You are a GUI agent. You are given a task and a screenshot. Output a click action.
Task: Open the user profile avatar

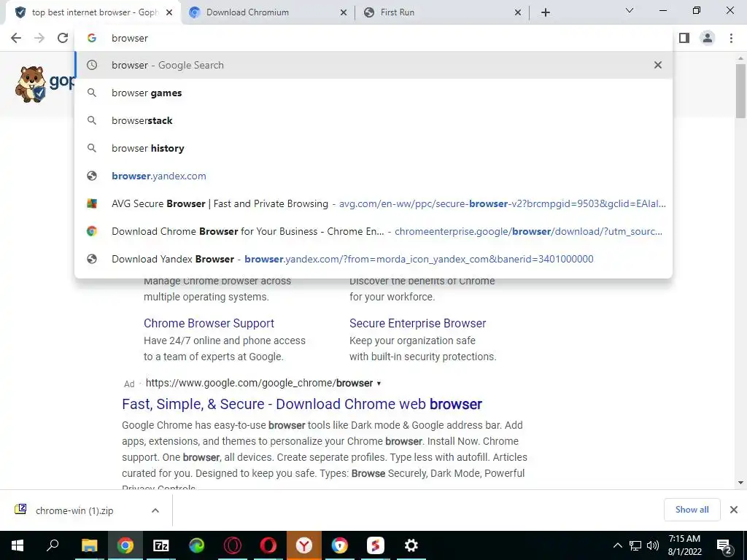(x=708, y=38)
